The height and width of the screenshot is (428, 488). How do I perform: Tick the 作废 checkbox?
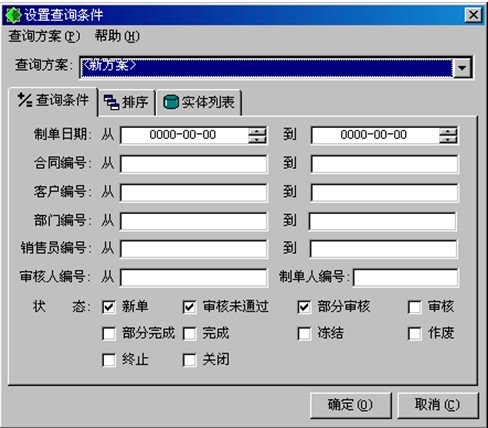(415, 333)
